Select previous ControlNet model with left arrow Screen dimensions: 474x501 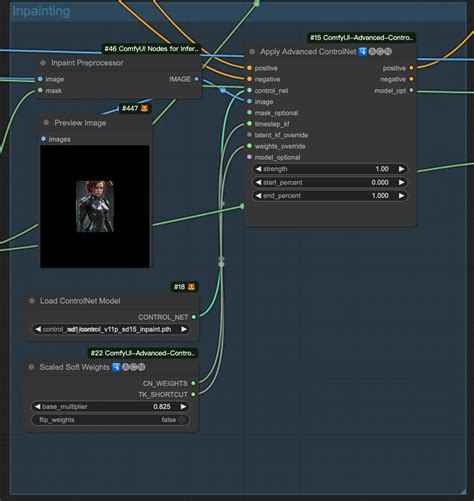point(38,329)
